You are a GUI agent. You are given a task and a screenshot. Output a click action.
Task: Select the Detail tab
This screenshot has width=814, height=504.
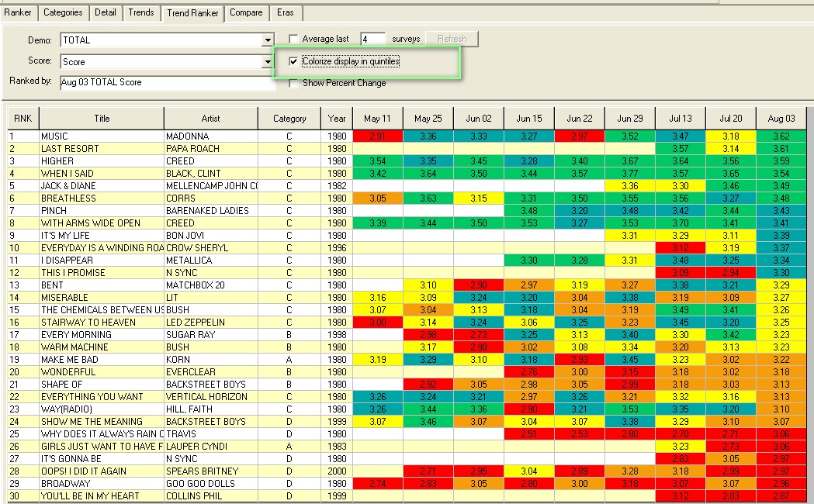coord(106,12)
